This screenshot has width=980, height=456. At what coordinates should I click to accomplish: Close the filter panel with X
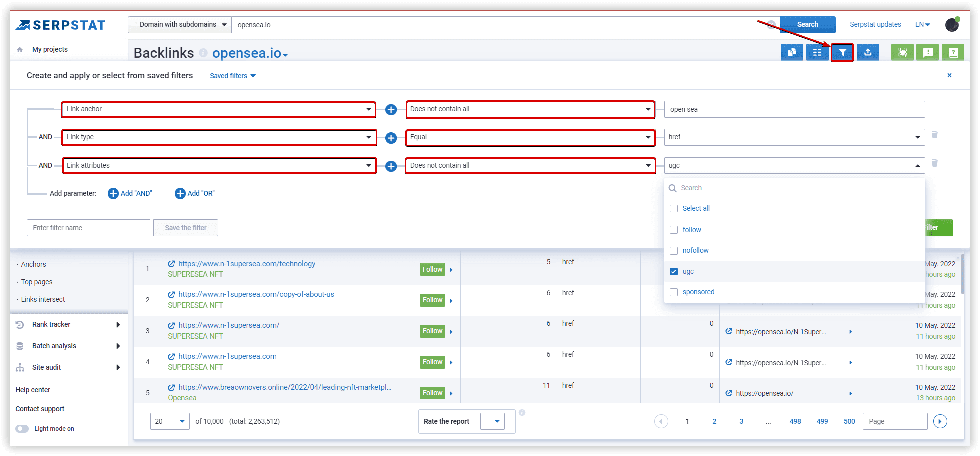tap(949, 75)
